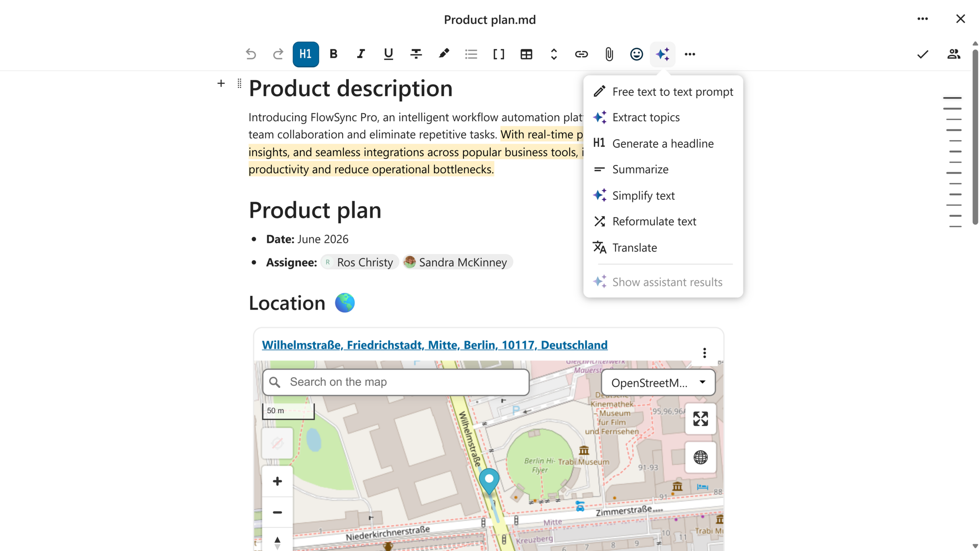Toggle italic formatting
This screenshot has width=980, height=551.
pyautogui.click(x=361, y=54)
